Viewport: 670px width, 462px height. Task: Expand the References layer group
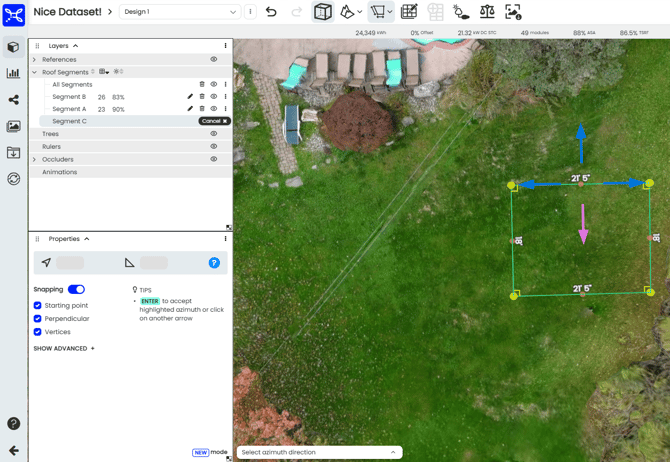[x=34, y=60]
